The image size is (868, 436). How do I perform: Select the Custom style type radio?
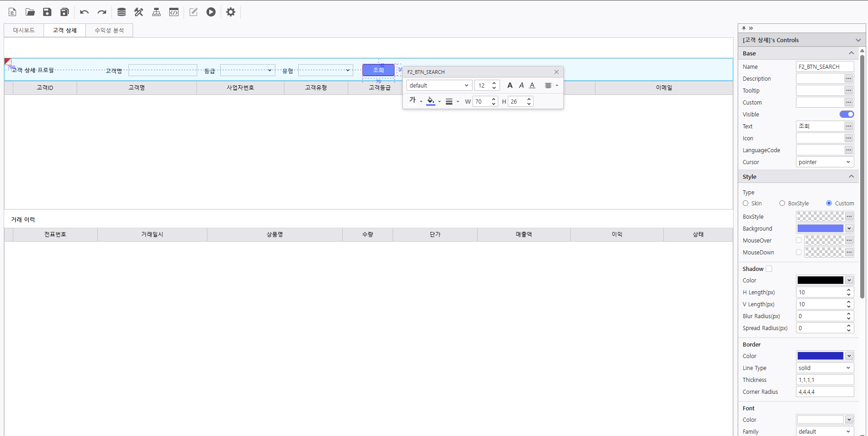[829, 203]
